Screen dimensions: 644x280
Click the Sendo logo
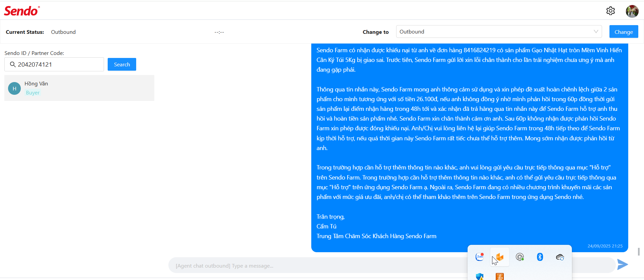[22, 11]
